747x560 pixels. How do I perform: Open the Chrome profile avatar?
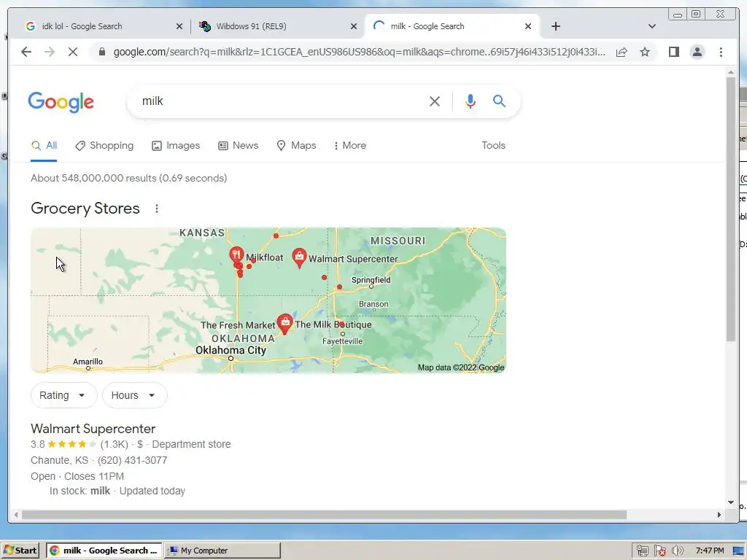(x=697, y=52)
